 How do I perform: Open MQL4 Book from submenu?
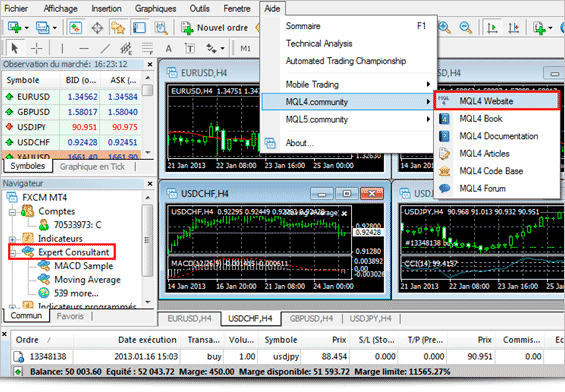tap(497, 119)
